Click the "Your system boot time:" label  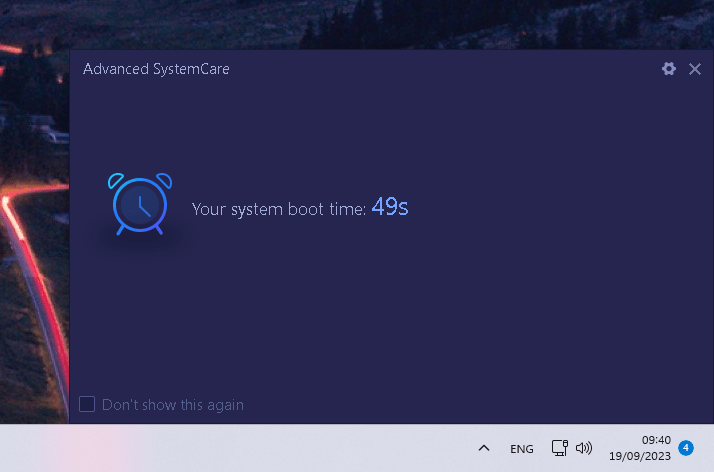pos(279,209)
